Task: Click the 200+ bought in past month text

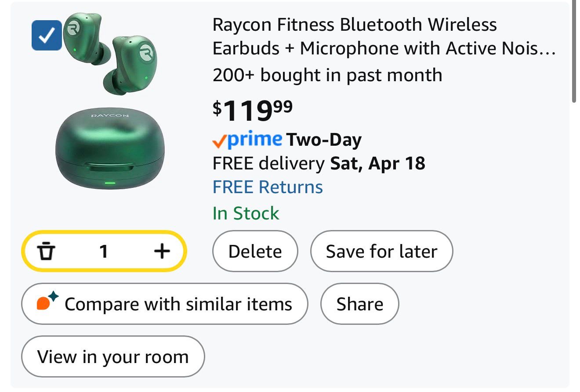Action: (x=327, y=75)
